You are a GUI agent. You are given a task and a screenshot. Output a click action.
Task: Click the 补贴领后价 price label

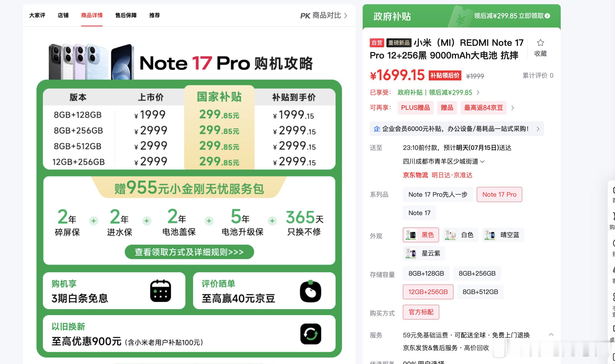(x=445, y=75)
